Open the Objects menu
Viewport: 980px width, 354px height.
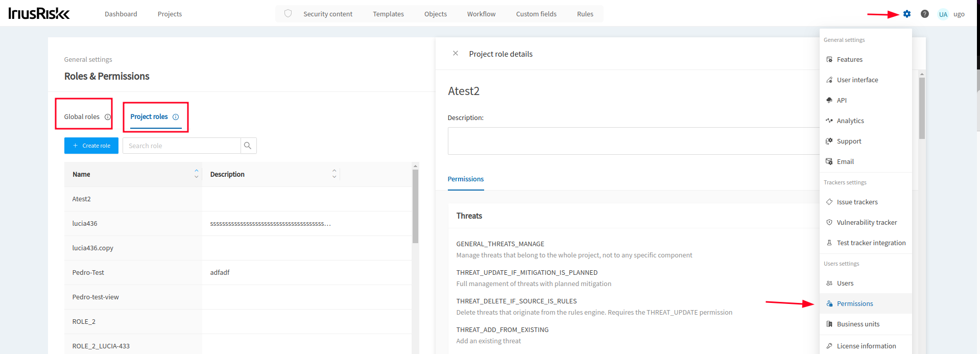(436, 14)
